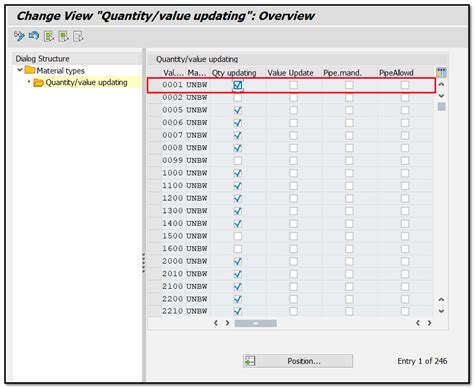This screenshot has height=388, width=474.
Task: Check Qty updating for row 0002
Action: (x=238, y=98)
